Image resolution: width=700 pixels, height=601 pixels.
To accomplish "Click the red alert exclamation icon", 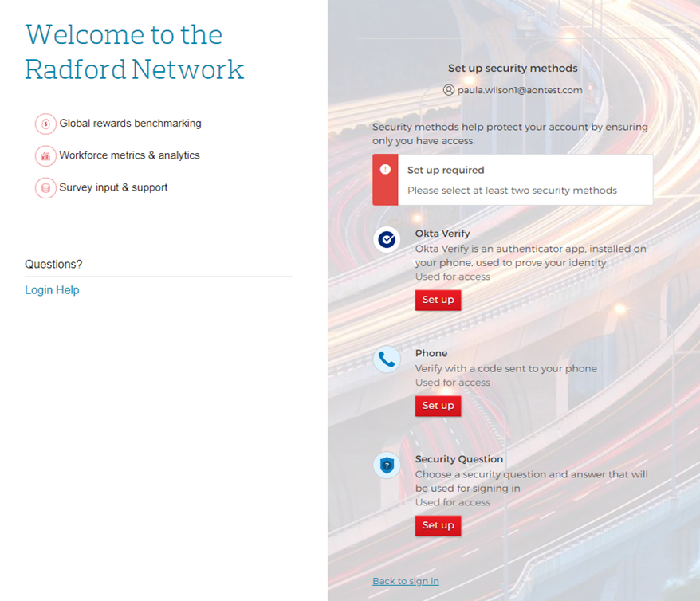I will coord(385,170).
